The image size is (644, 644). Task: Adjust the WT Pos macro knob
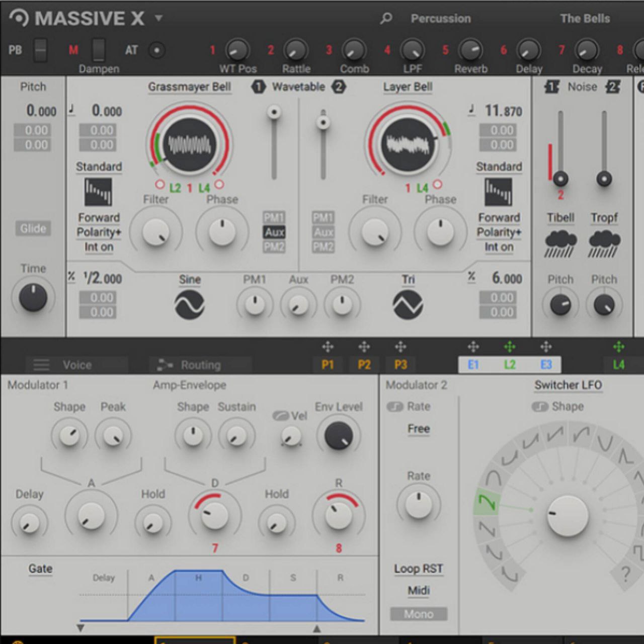pyautogui.click(x=237, y=50)
